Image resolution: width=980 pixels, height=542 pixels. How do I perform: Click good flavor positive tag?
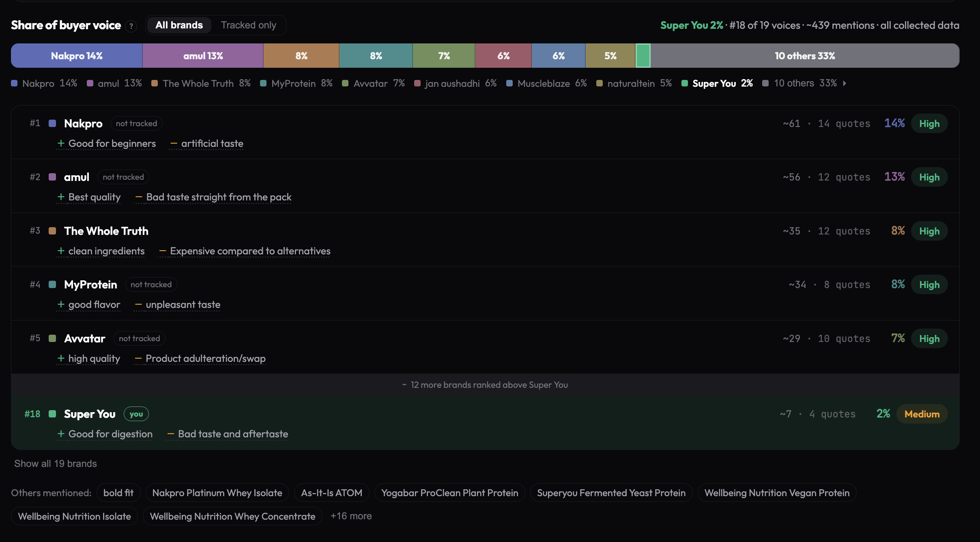[x=89, y=305]
